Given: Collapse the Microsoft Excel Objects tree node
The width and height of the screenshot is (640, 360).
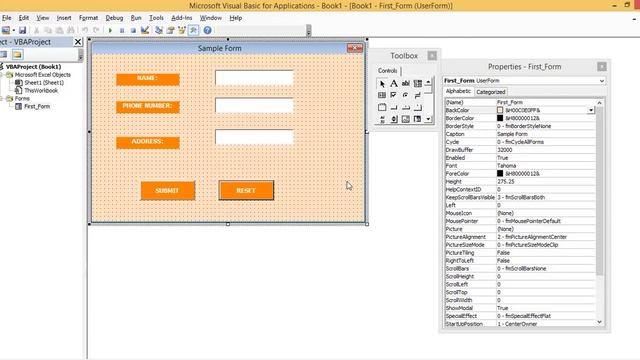Looking at the screenshot, I should pyautogui.click(x=2, y=75).
